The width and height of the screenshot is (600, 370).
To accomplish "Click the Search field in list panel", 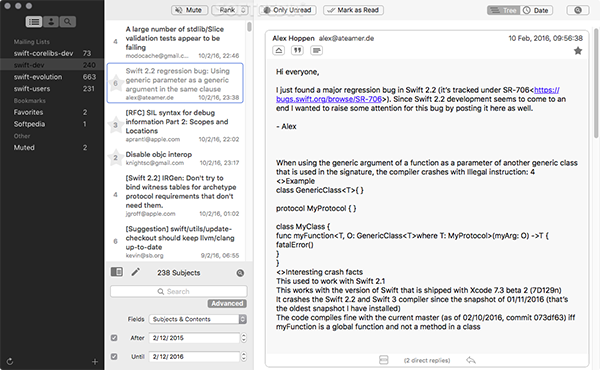I will [x=179, y=292].
